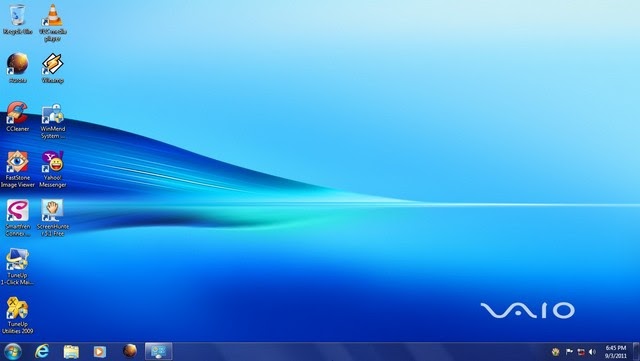Image resolution: width=640 pixels, height=361 pixels.
Task: Select the FastStone Image Viewer shortcut
Action: tap(18, 169)
